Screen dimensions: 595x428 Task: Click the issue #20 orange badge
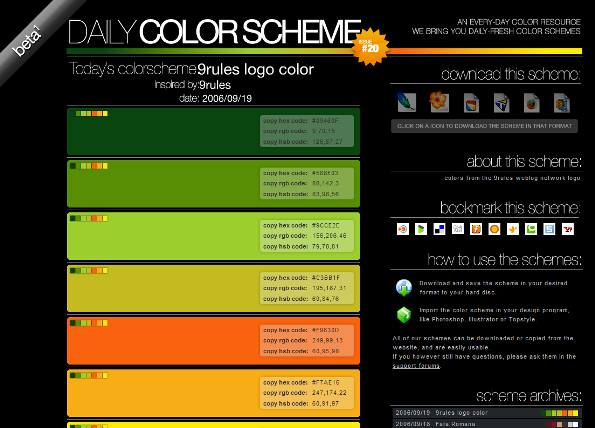tap(371, 46)
